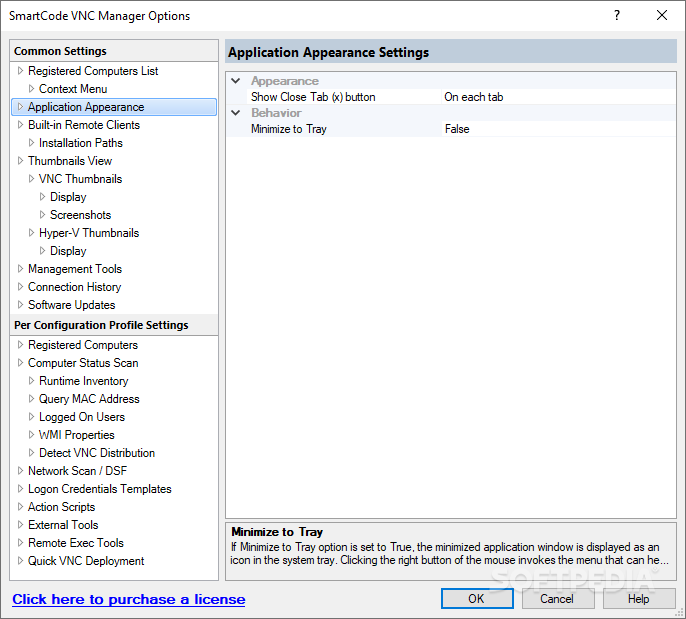The image size is (686, 619).
Task: Open Hyper-V Thumbnails settings
Action: 89,233
